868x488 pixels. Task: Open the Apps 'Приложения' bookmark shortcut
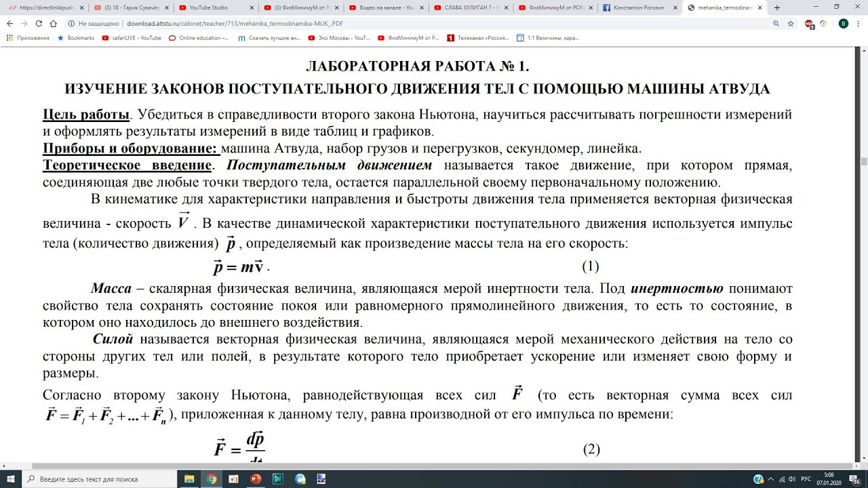pyautogui.click(x=28, y=38)
